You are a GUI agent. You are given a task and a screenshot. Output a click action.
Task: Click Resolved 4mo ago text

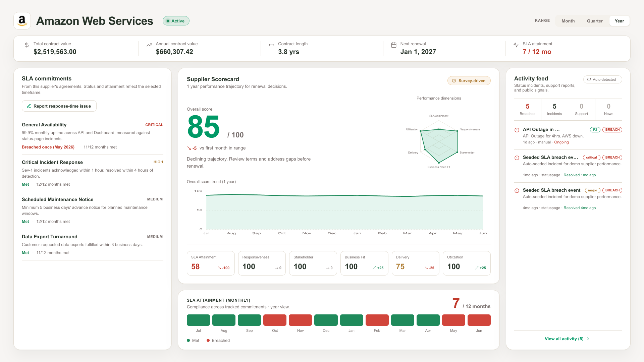click(580, 208)
